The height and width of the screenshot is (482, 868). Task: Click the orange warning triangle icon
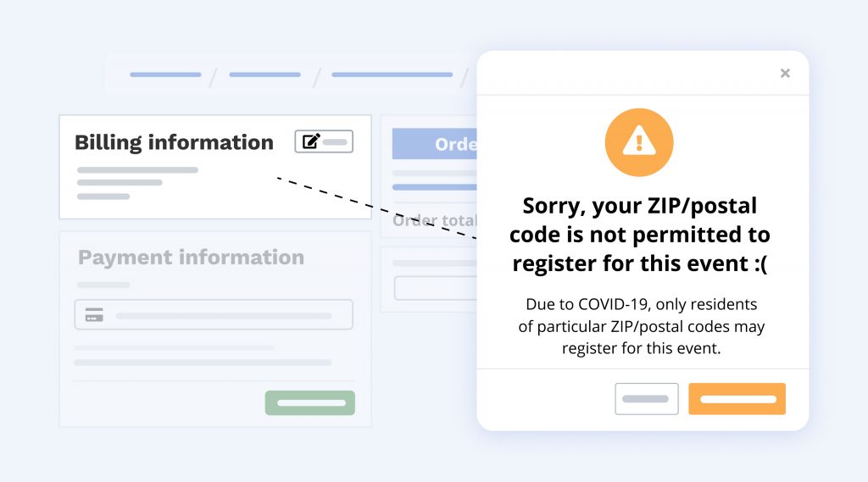click(x=638, y=143)
